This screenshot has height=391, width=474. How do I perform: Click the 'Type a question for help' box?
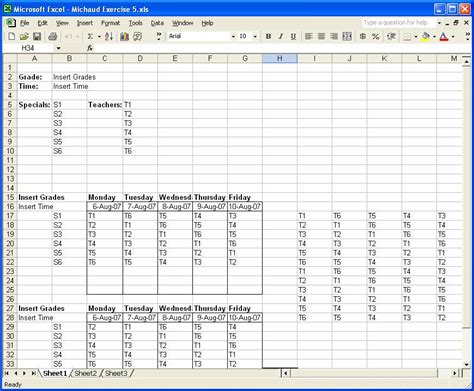(x=398, y=23)
